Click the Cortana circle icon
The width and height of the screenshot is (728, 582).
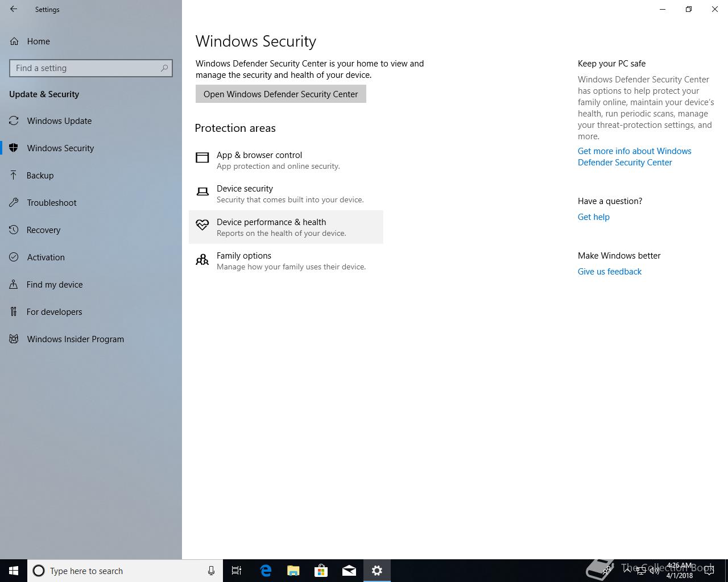coord(39,571)
